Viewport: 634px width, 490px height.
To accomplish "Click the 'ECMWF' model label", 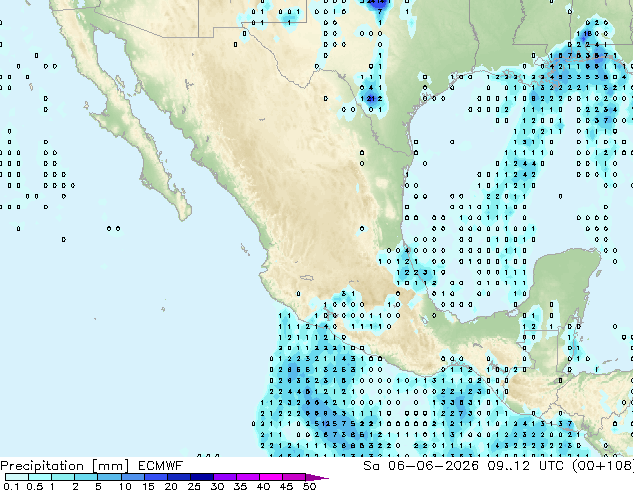I will [x=161, y=466].
